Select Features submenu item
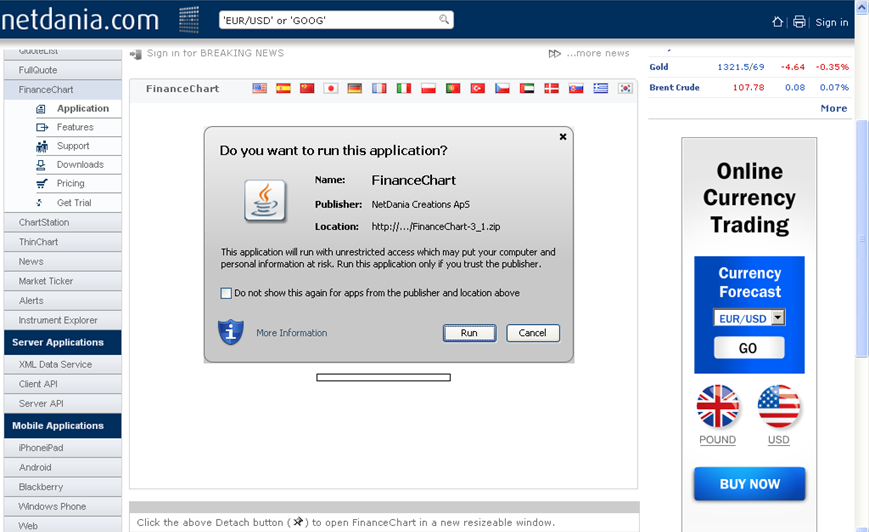The height and width of the screenshot is (532, 869). [x=77, y=127]
